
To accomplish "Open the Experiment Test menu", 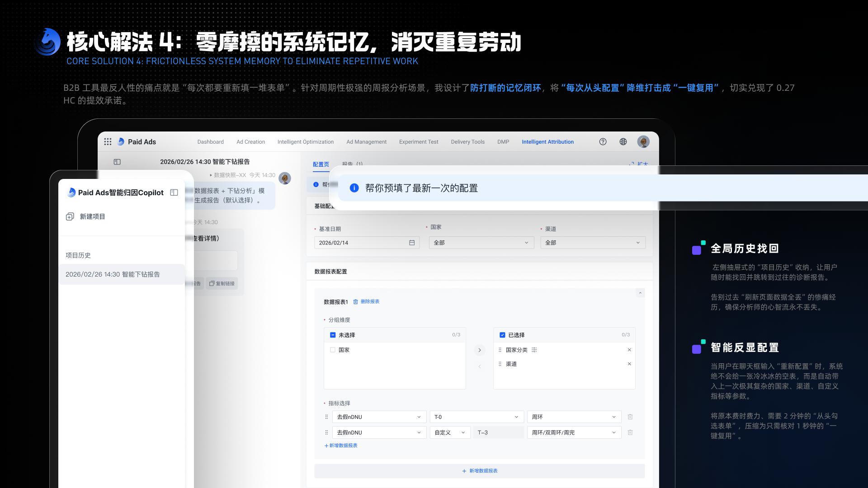I will [x=419, y=142].
